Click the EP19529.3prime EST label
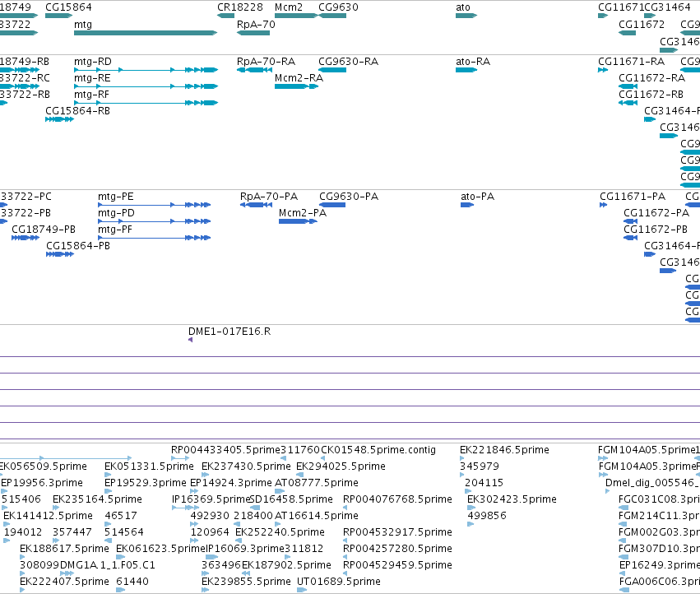This screenshot has width=700, height=594. (x=145, y=483)
